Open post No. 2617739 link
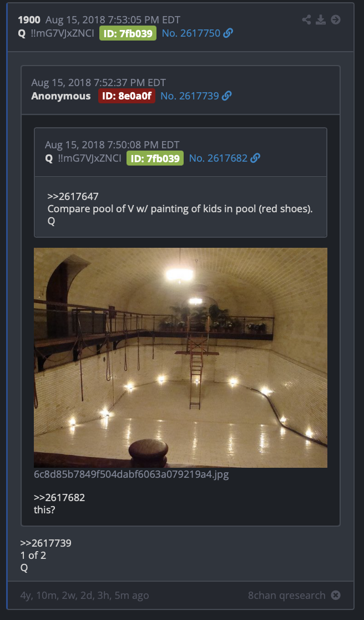 (x=190, y=96)
